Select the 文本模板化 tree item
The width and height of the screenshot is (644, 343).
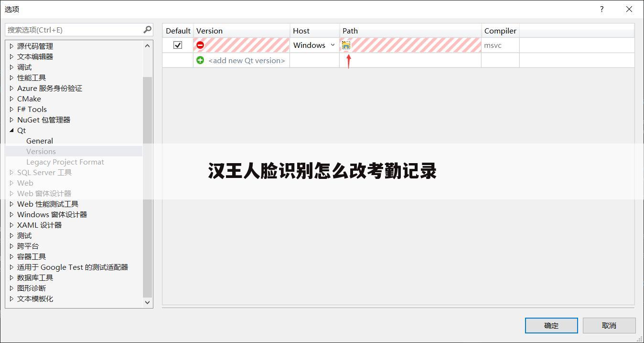pos(35,299)
